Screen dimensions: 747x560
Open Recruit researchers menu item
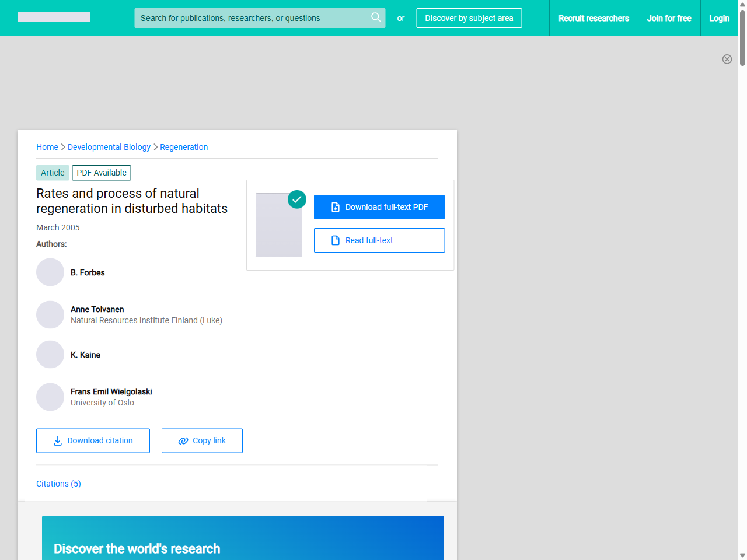(x=594, y=18)
